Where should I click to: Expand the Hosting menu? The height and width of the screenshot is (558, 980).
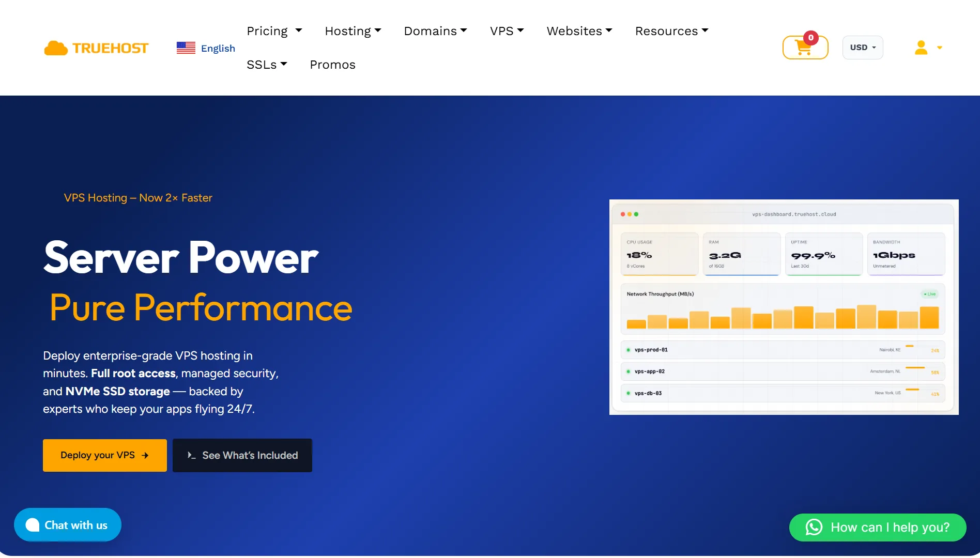pos(353,31)
